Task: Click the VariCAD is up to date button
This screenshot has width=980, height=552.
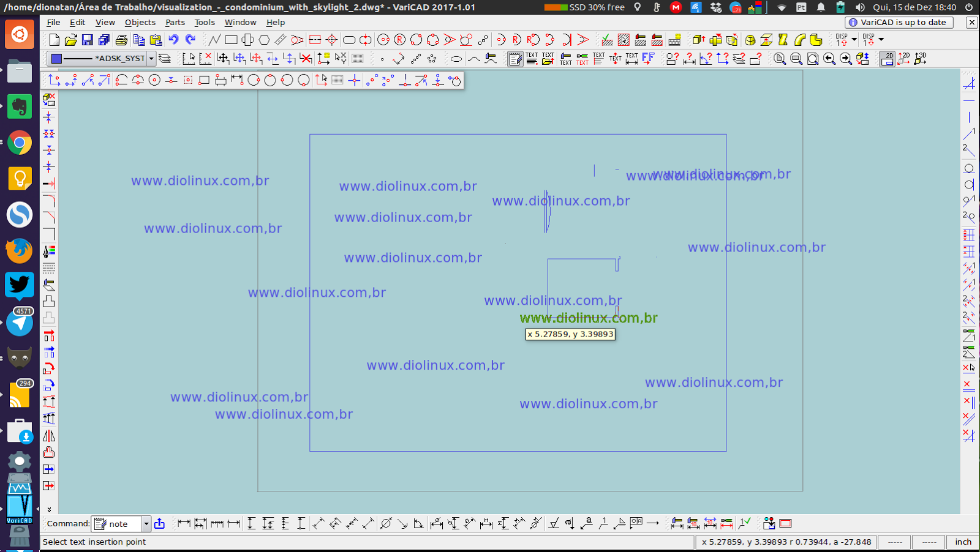Action: 899,22
